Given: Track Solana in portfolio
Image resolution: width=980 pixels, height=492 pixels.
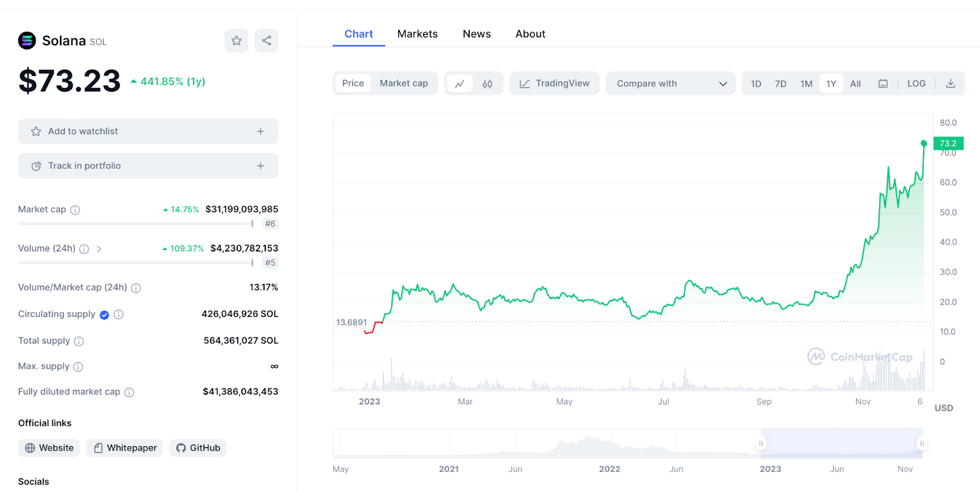Looking at the screenshot, I should pos(148,166).
